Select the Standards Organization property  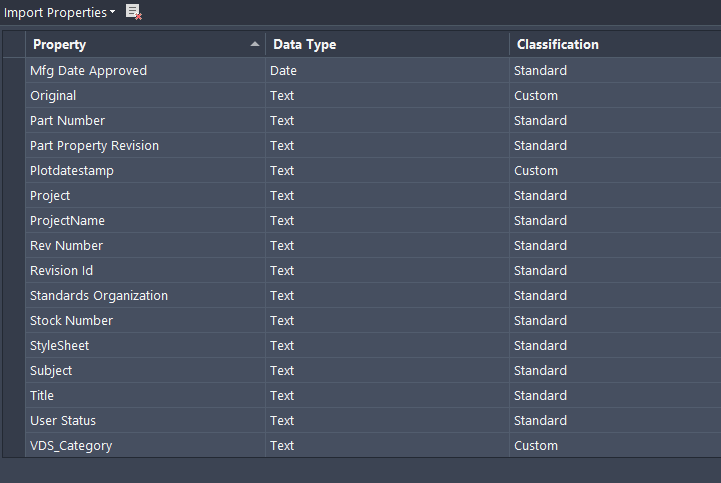(x=99, y=296)
